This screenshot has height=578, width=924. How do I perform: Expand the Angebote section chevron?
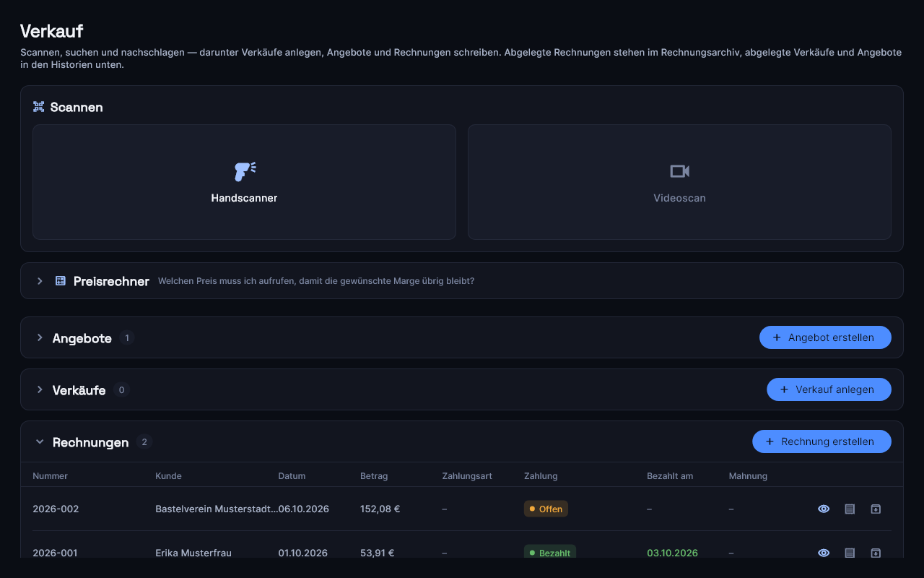[40, 337]
